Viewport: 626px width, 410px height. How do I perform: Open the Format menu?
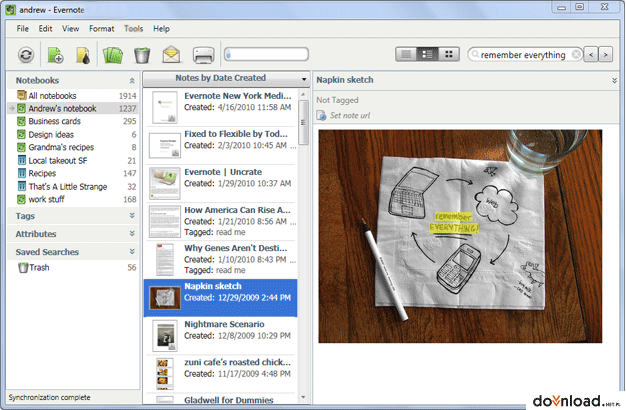click(101, 29)
